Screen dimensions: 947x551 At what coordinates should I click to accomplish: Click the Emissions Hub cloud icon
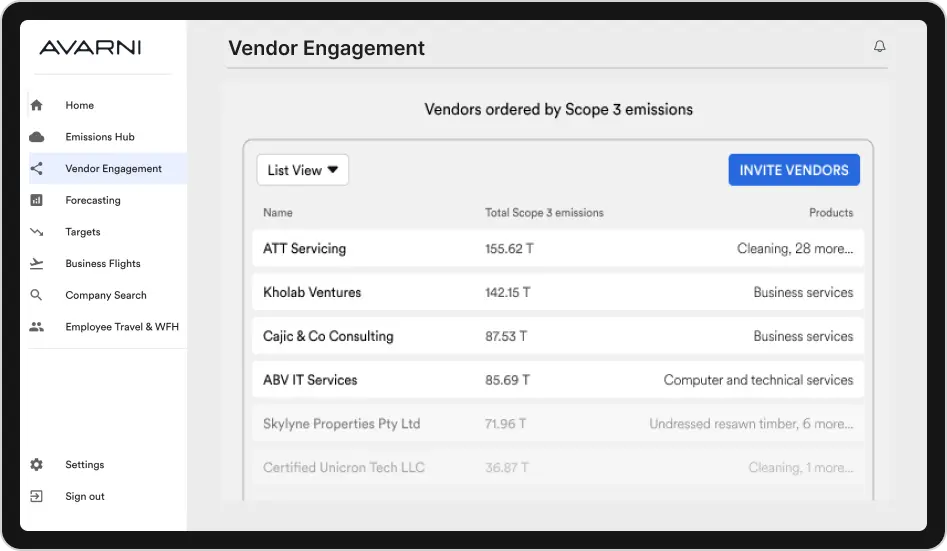coord(37,137)
